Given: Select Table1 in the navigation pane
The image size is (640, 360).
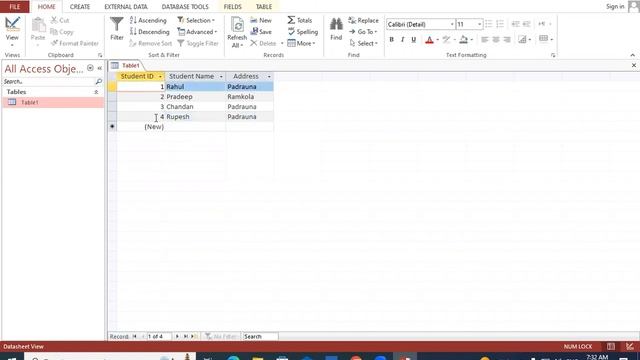Looking at the screenshot, I should (53, 102).
